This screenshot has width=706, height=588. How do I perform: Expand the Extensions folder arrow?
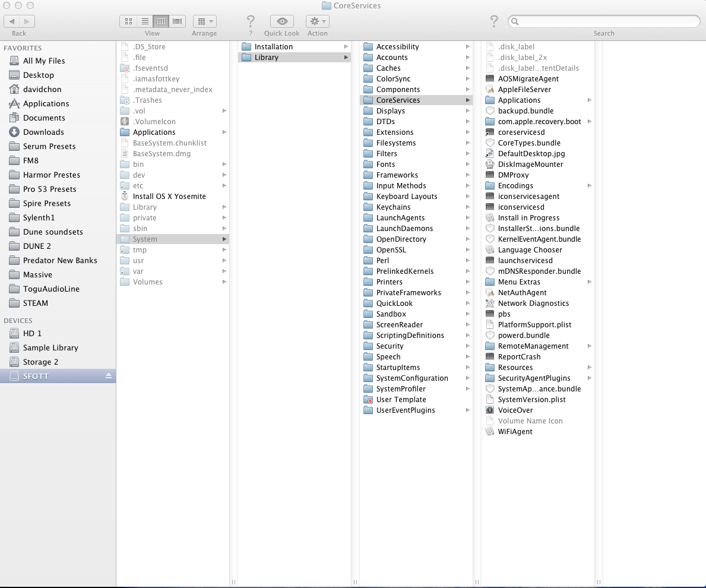tap(468, 132)
